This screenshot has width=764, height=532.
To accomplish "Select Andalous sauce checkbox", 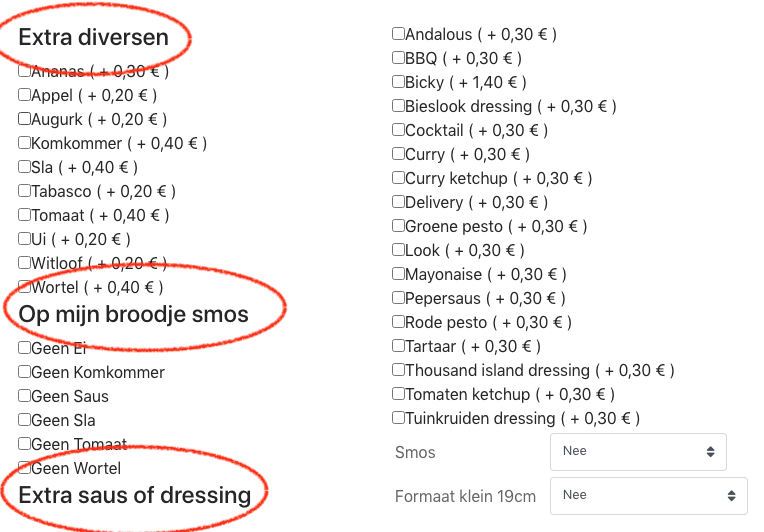I will coord(399,34).
